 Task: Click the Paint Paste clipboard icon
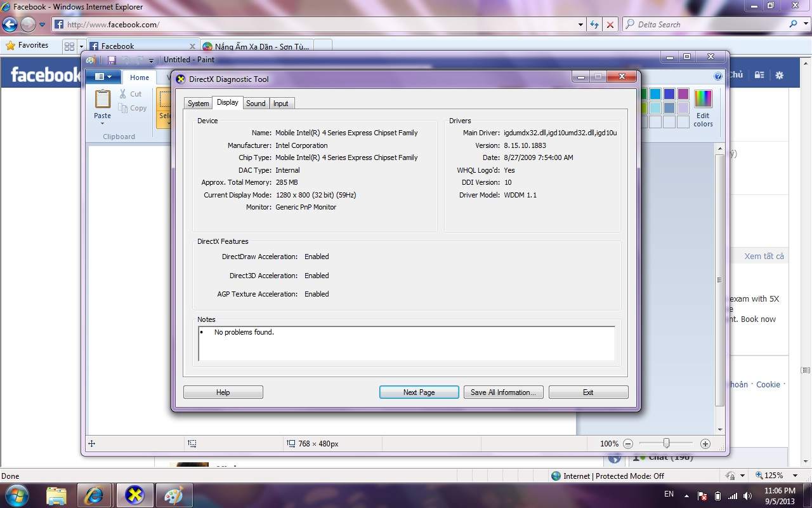tap(102, 99)
